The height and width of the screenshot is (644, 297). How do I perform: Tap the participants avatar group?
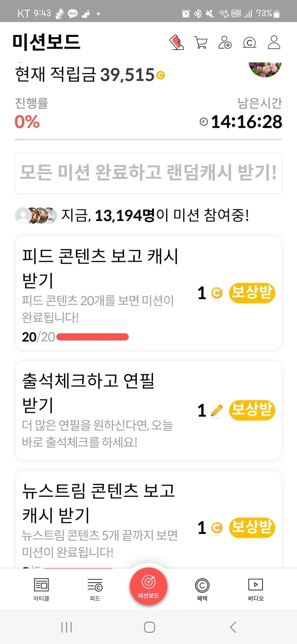click(x=36, y=216)
